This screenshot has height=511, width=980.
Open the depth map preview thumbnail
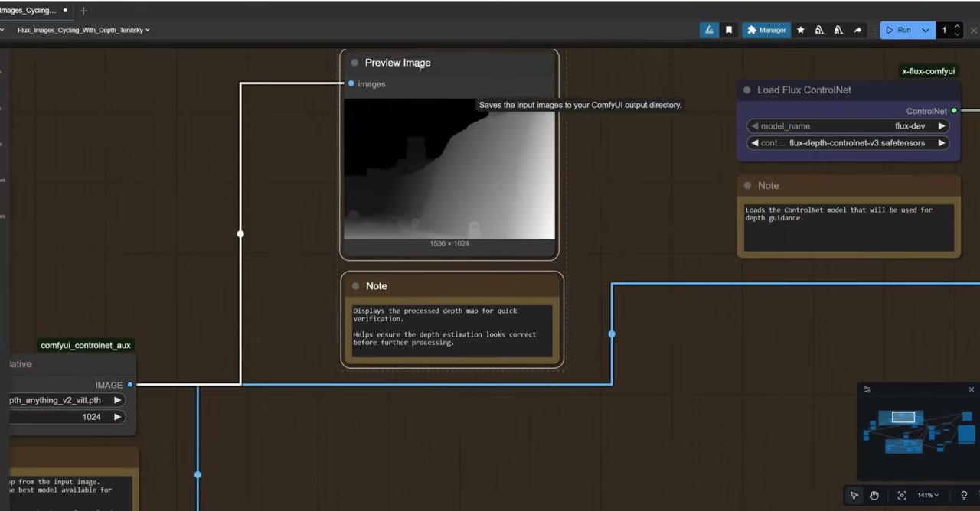click(x=449, y=168)
